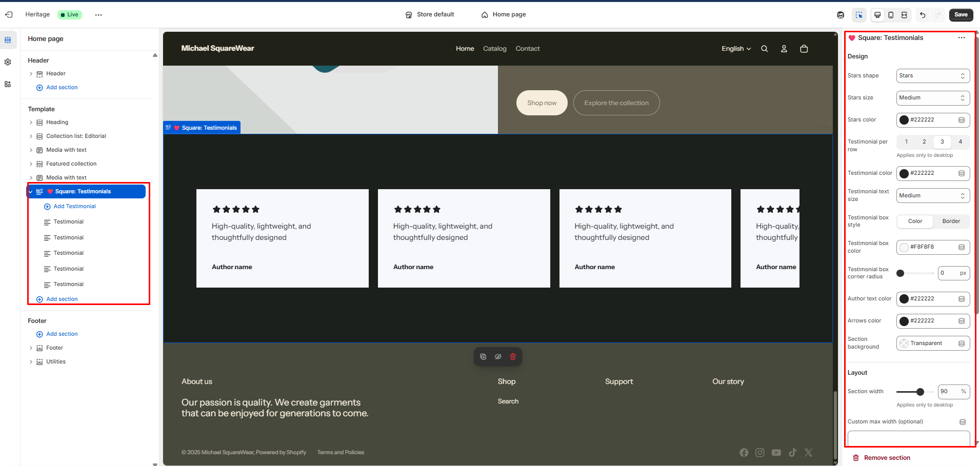Duplicate section using the floating toolbar icon
980x466 pixels.
click(483, 357)
